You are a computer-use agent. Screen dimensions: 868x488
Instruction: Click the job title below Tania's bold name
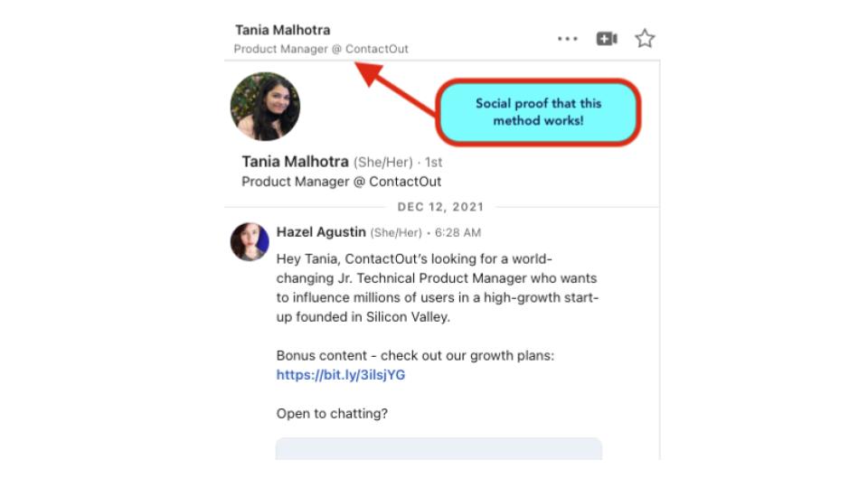pos(341,182)
